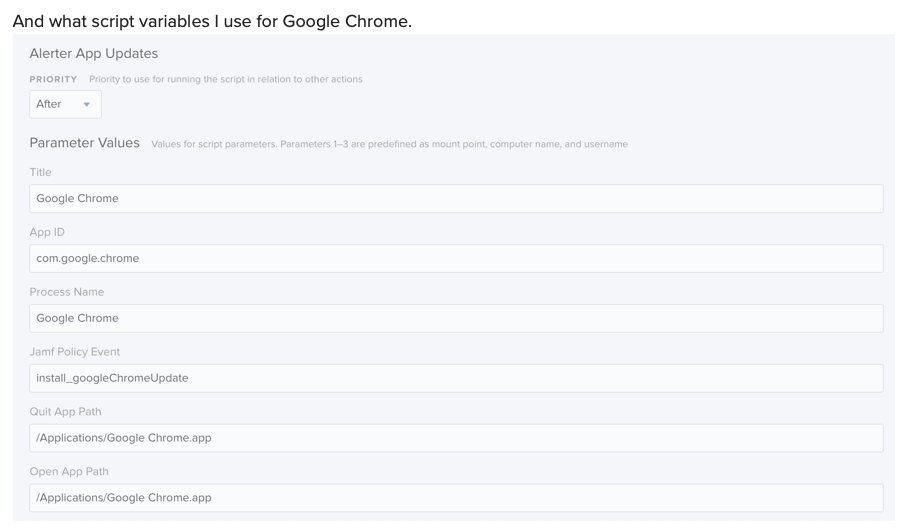Click the Process Name input field
The width and height of the screenshot is (908, 532).
tap(456, 318)
